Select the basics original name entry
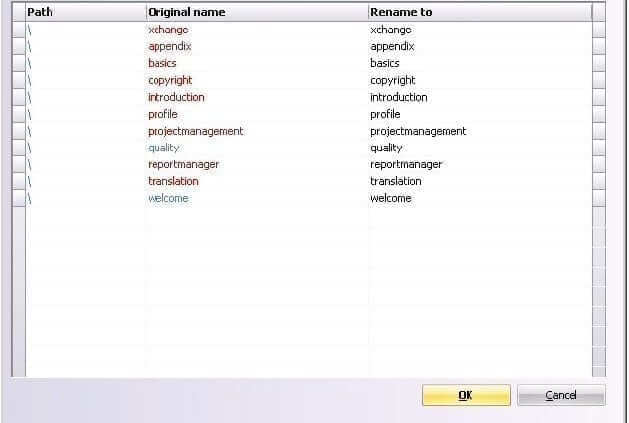The height and width of the screenshot is (423, 629). point(162,63)
